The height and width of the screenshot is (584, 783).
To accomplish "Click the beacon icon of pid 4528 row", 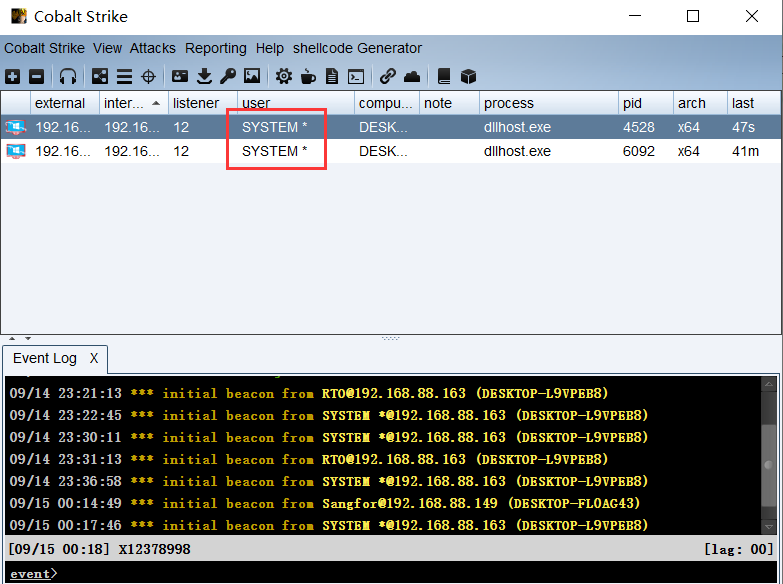I will [x=15, y=127].
